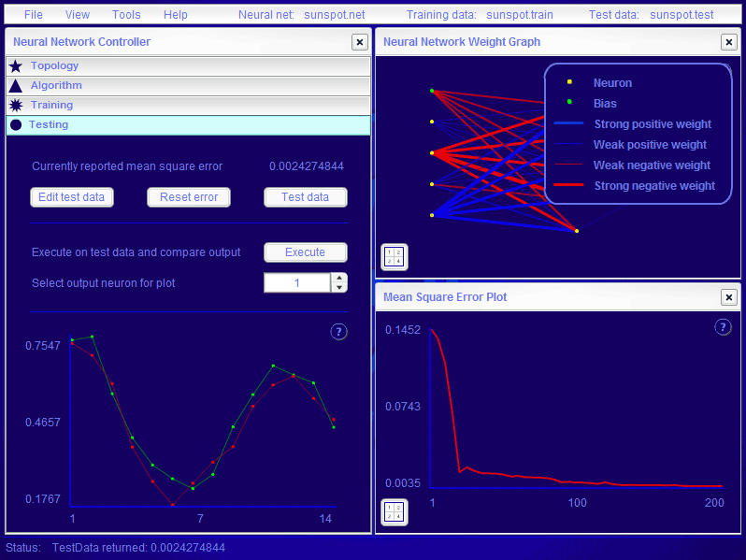Click grid layout icon in Error Plot panel
This screenshot has width=746, height=560.
(395, 512)
